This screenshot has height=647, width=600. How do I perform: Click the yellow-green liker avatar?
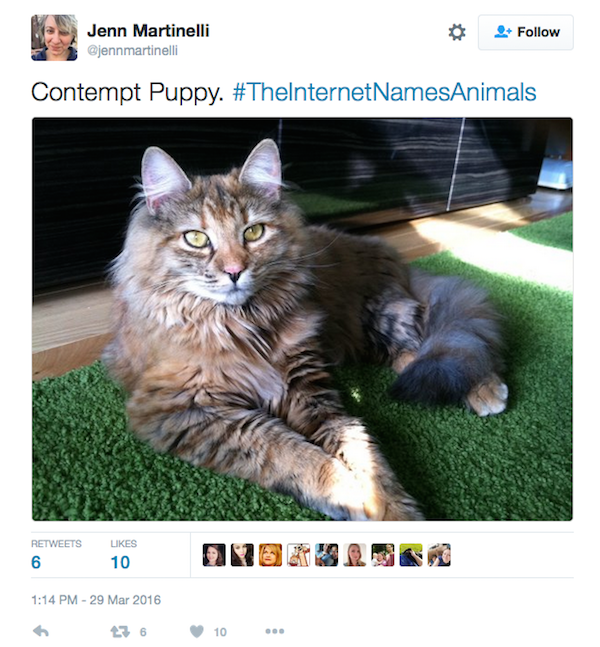[411, 555]
